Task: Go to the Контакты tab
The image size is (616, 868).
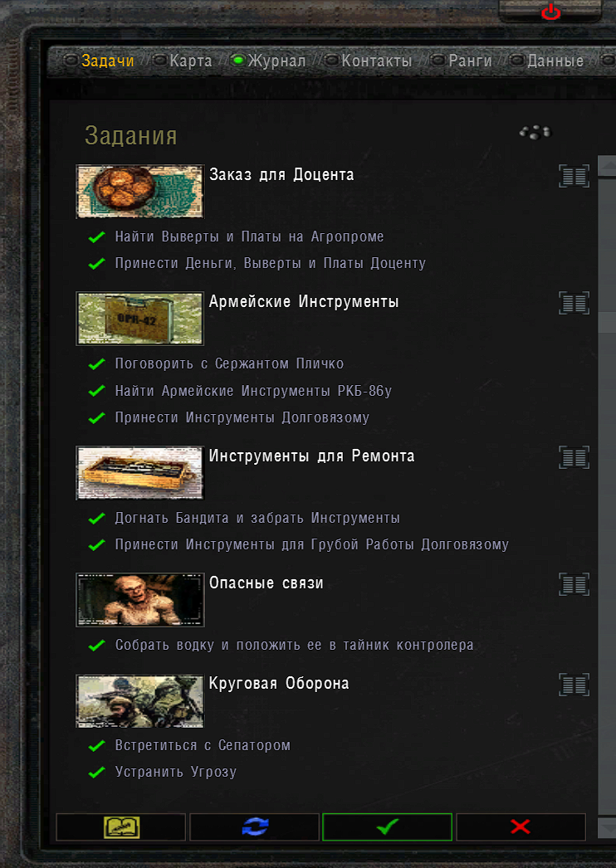Action: [377, 61]
